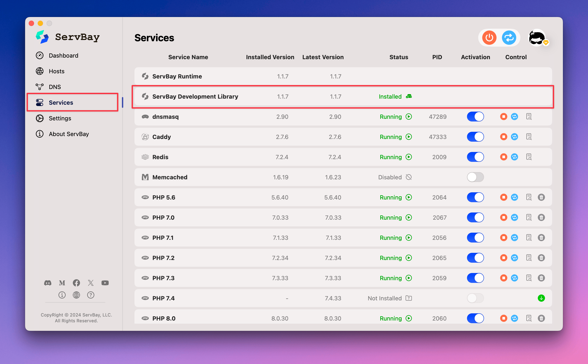This screenshot has width=588, height=364.
Task: Toggle the dnsmasq activation switch
Action: click(475, 117)
